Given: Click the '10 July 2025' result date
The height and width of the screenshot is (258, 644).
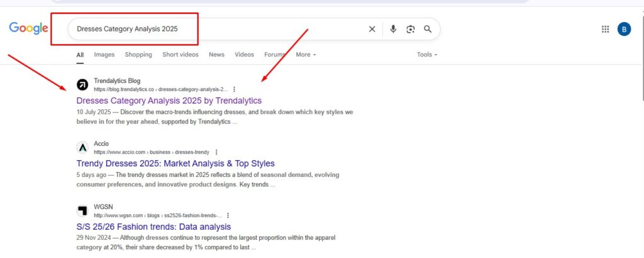Looking at the screenshot, I should (x=94, y=112).
